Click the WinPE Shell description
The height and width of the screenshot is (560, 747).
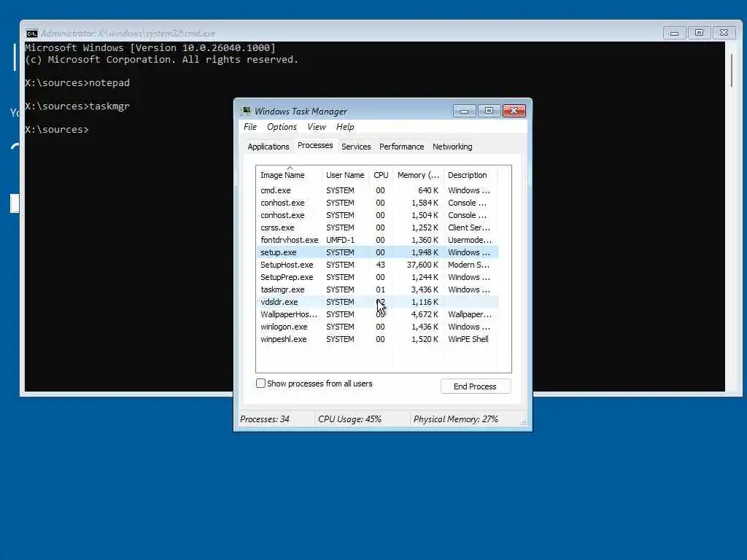tap(468, 339)
